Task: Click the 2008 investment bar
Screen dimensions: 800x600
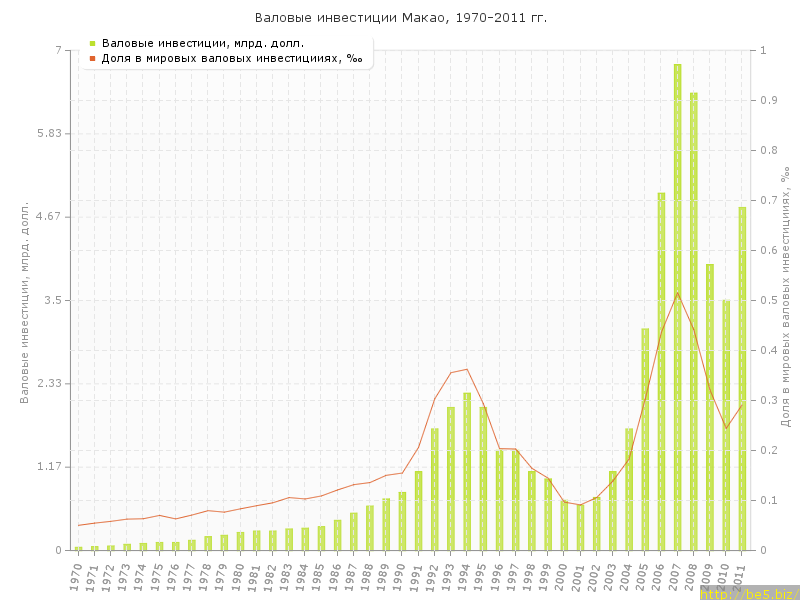Action: coord(693,320)
